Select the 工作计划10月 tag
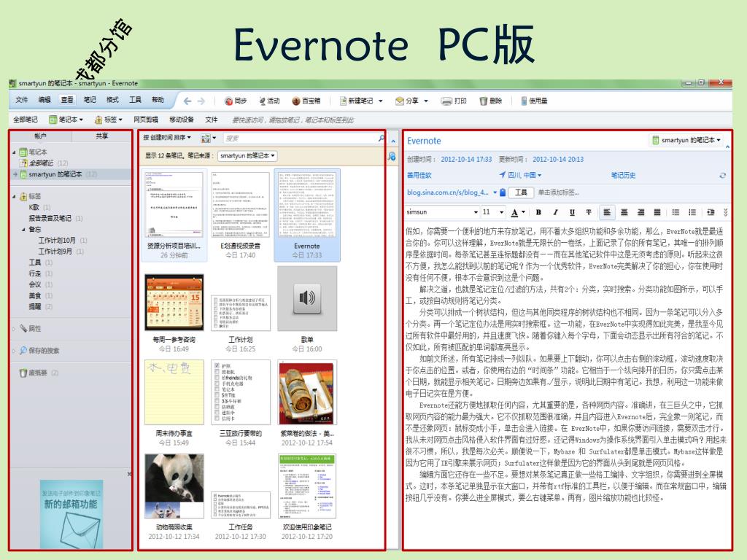Viewport: 747px width, 560px height. [x=57, y=241]
